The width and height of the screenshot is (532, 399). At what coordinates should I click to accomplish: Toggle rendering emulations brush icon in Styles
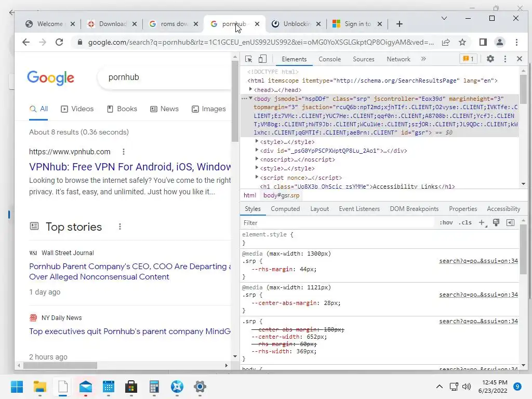[x=496, y=222]
